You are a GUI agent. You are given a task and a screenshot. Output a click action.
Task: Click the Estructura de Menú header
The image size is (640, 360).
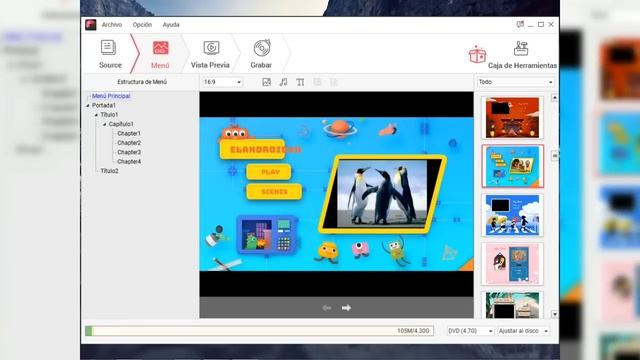(x=142, y=82)
